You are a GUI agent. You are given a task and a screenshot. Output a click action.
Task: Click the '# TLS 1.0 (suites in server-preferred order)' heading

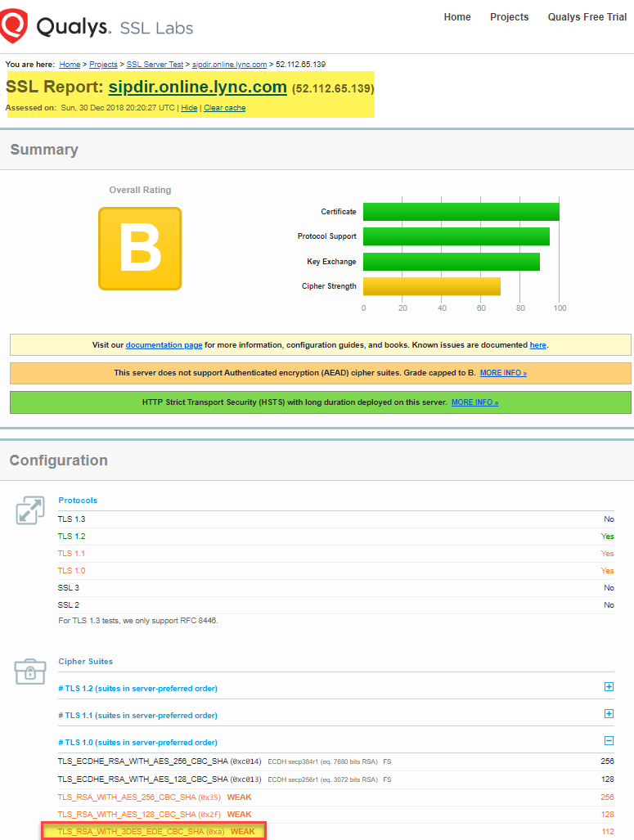137,743
